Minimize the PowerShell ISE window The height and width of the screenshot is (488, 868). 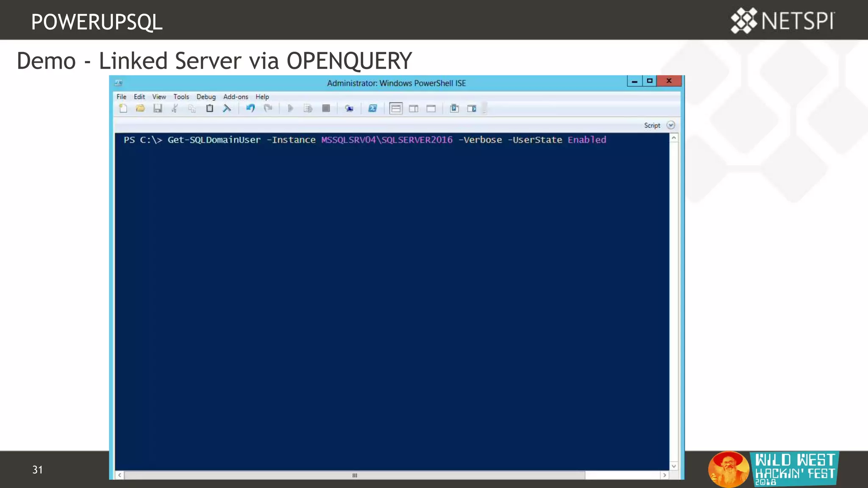pyautogui.click(x=634, y=81)
